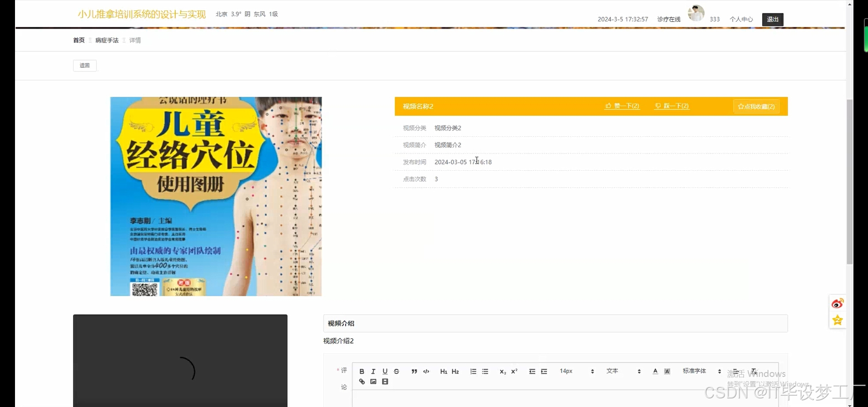Click 赞一下 thumbs-up button

(622, 106)
